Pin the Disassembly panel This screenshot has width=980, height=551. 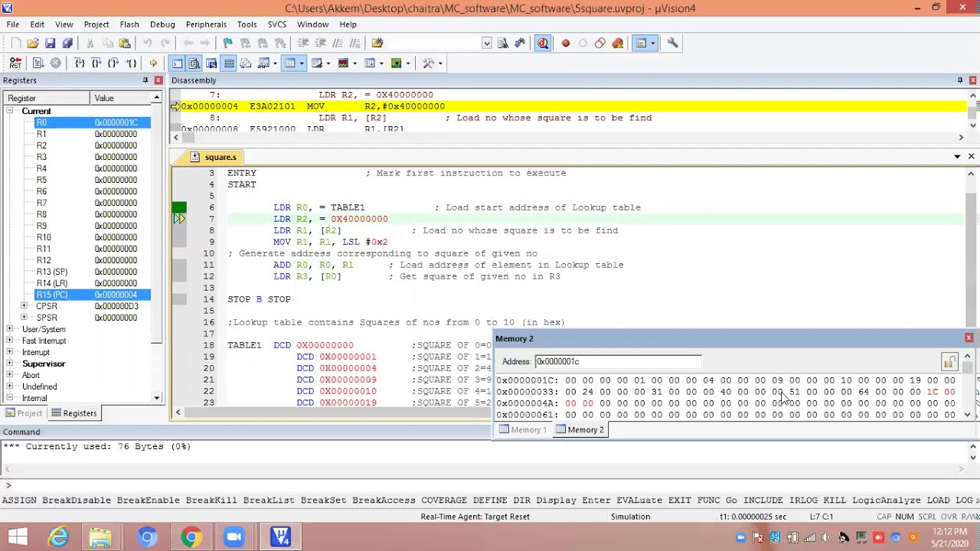[960, 80]
